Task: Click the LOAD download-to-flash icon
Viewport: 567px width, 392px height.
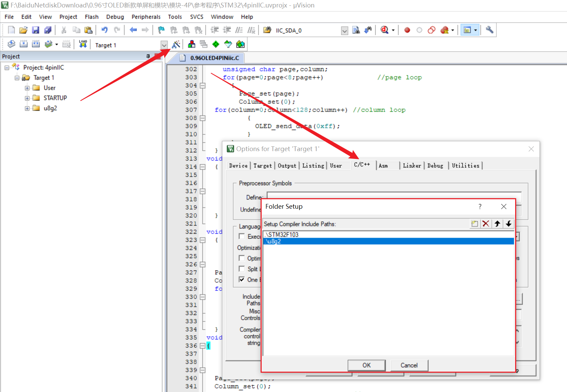Action: coord(83,44)
